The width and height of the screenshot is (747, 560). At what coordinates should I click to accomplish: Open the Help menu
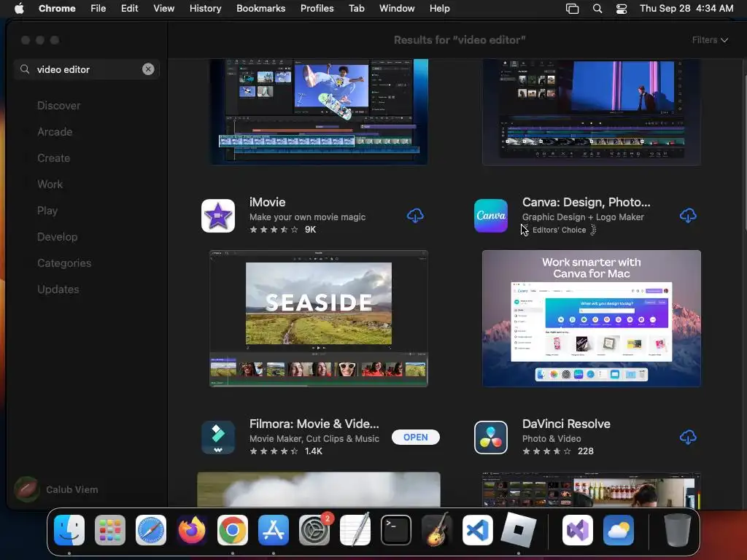(x=439, y=9)
